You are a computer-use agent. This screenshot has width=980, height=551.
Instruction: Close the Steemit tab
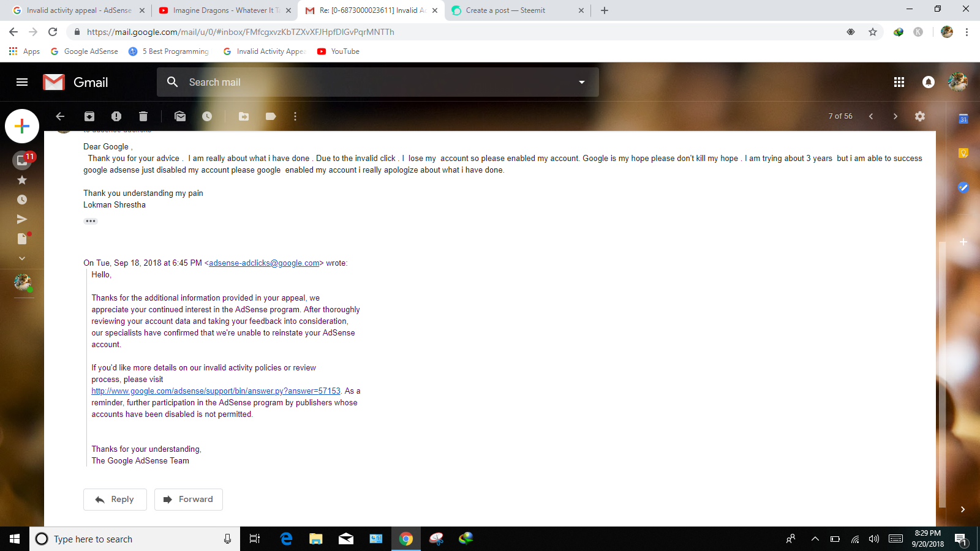click(x=581, y=10)
